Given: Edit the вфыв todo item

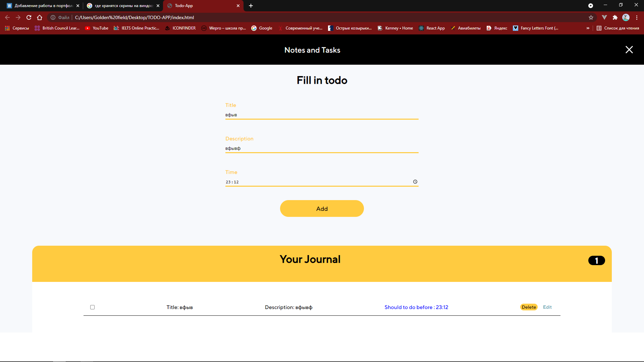Looking at the screenshot, I should (x=547, y=307).
